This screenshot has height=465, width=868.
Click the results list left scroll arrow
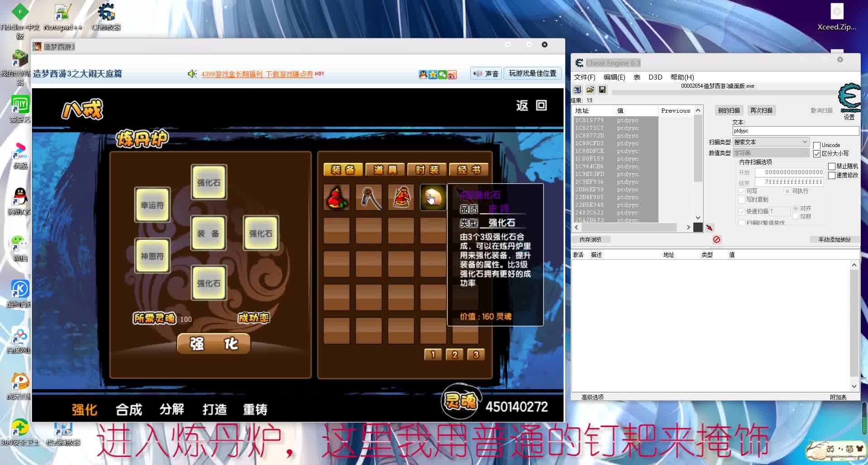tap(577, 228)
